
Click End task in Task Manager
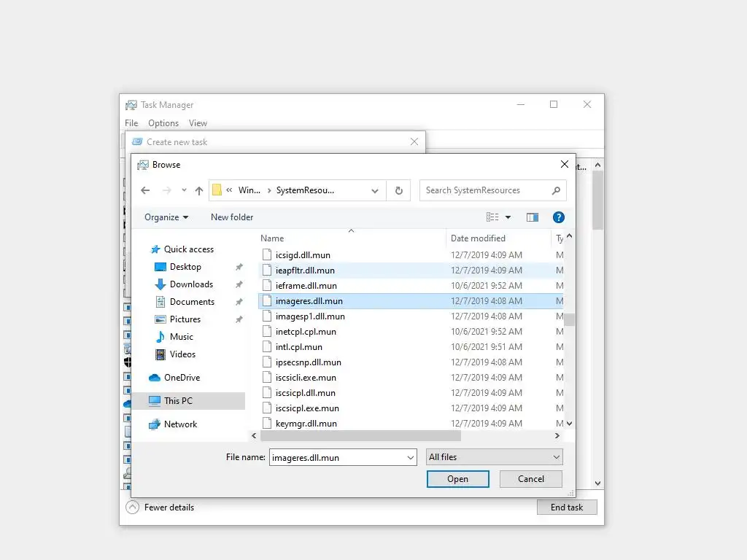coord(566,507)
